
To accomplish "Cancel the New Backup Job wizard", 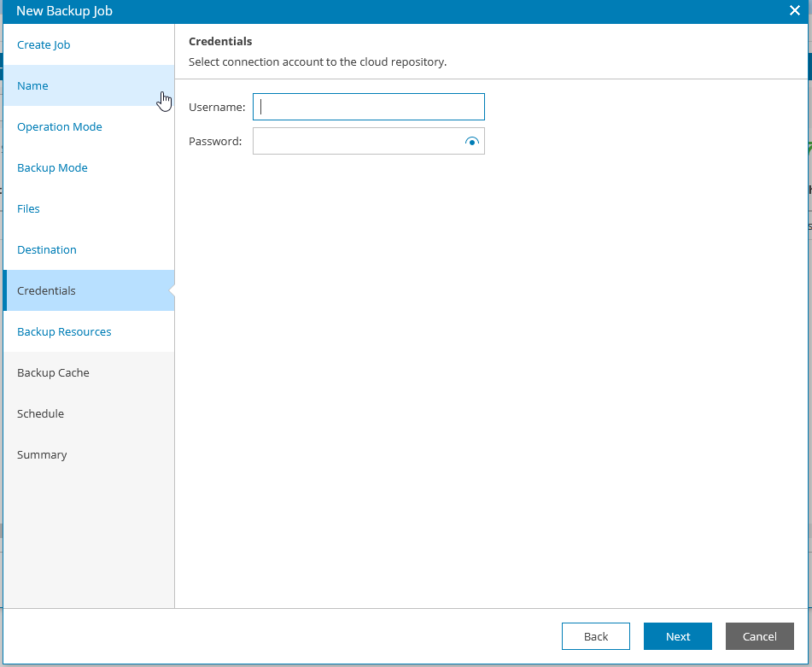I will coord(759,636).
